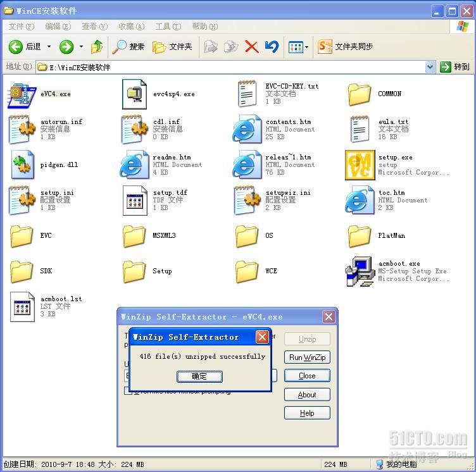476x472 pixels.
Task: Click the Copy To toolbar icon
Action: pyautogui.click(x=230, y=47)
